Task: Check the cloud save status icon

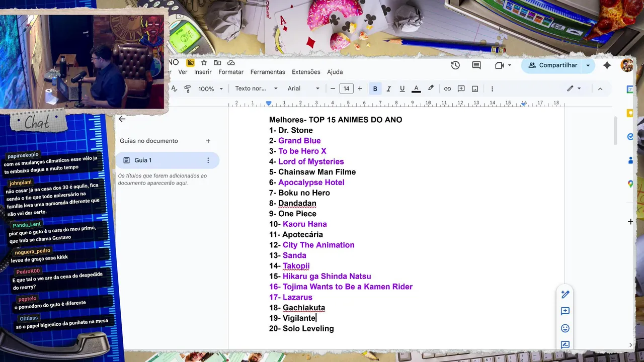Action: (x=231, y=62)
